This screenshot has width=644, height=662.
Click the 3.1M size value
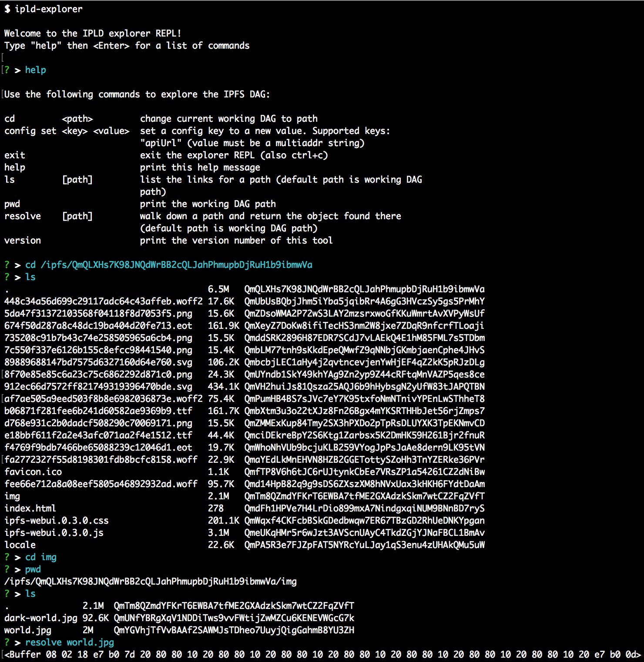[218, 533]
